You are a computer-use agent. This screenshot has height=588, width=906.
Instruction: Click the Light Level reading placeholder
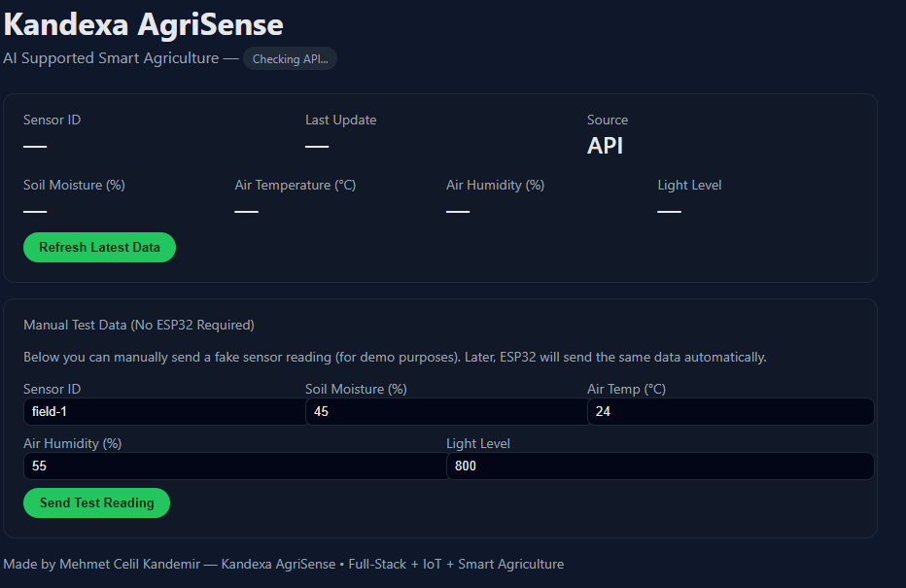click(669, 210)
